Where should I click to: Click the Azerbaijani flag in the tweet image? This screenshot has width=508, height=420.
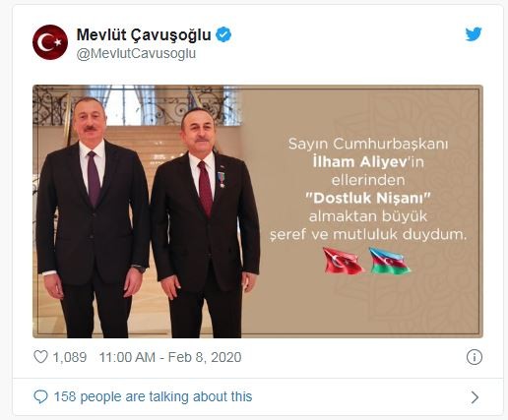tap(390, 262)
